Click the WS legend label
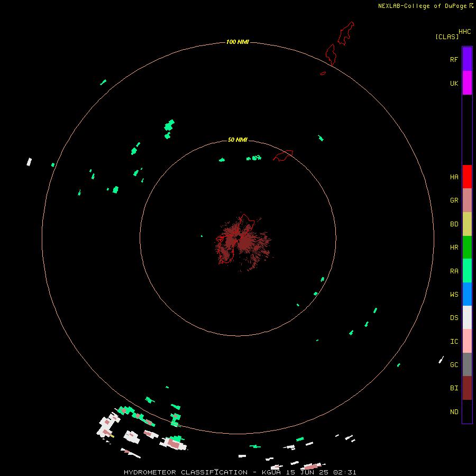 click(x=454, y=294)
